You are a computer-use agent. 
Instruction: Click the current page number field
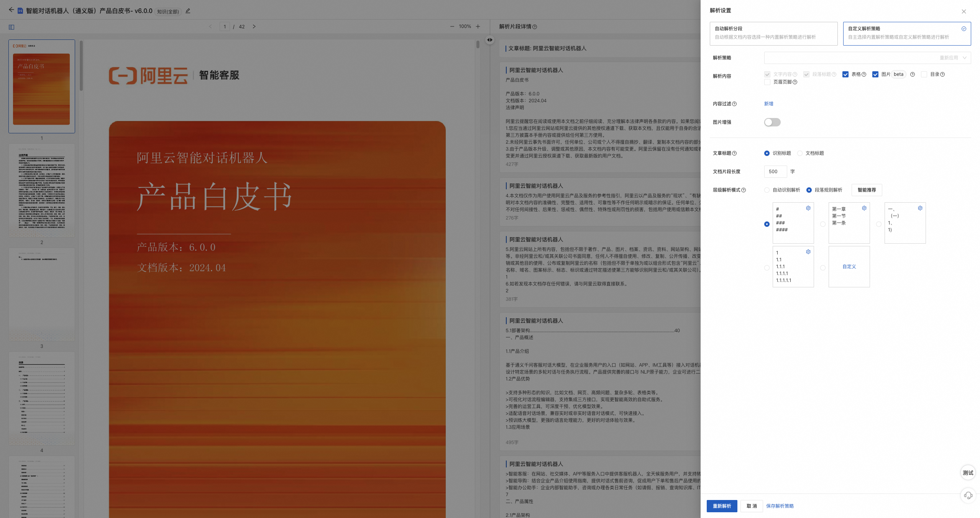[225, 26]
